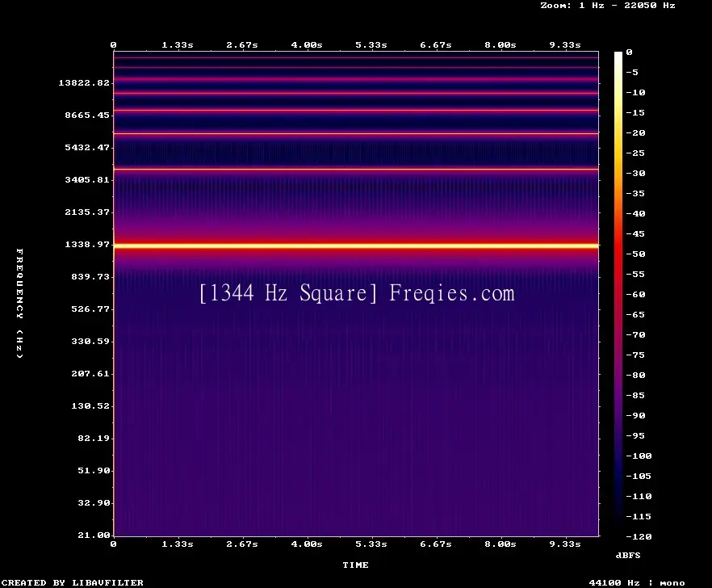Click the bottom 9.33s time label
The height and width of the screenshot is (588, 712).
click(x=565, y=544)
